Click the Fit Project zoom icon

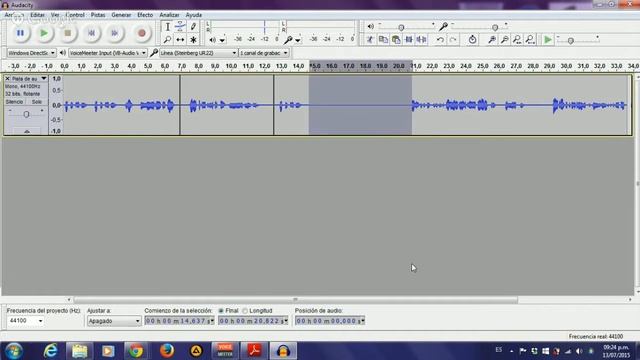[x=530, y=40]
